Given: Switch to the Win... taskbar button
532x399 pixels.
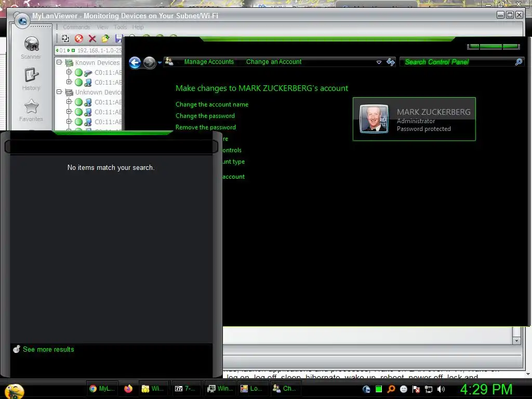Looking at the screenshot, I should tap(220, 389).
